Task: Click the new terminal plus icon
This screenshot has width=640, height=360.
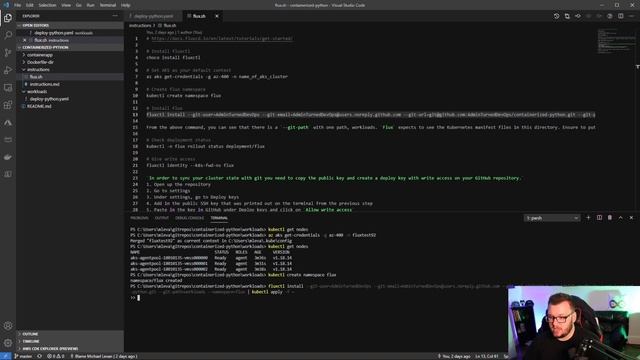Action: tap(588, 218)
